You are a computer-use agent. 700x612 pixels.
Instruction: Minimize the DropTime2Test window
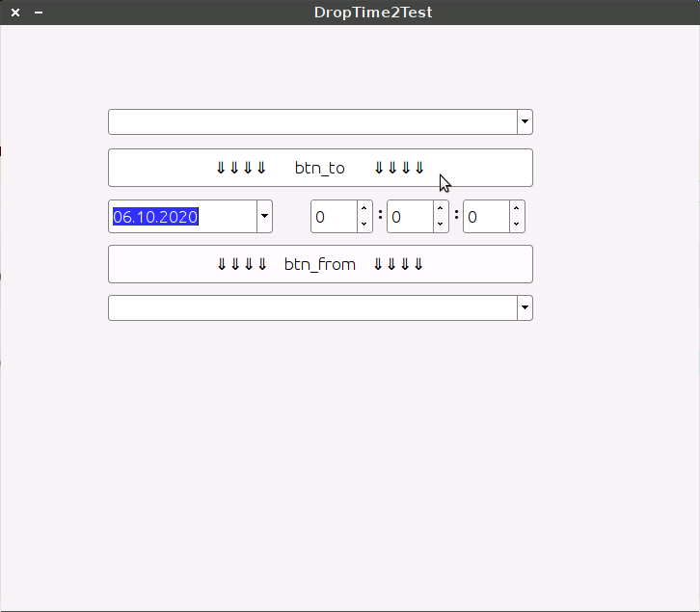(x=39, y=13)
